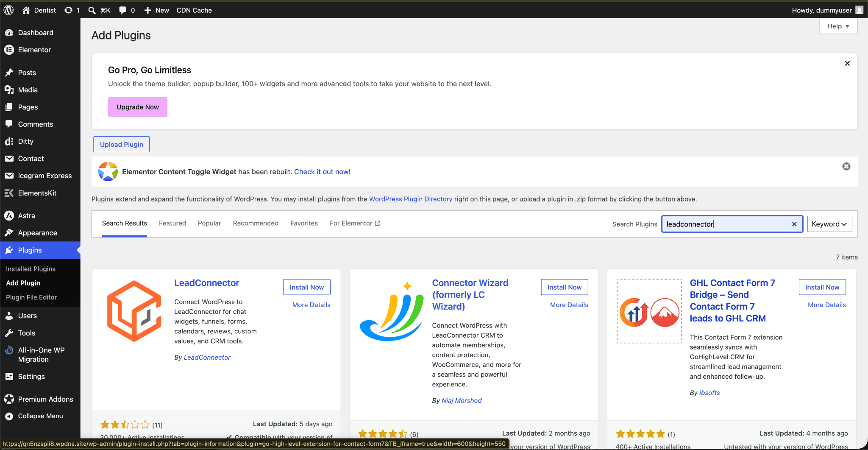This screenshot has height=450, width=868.
Task: Install the LeadConnector plugin
Action: [x=307, y=287]
